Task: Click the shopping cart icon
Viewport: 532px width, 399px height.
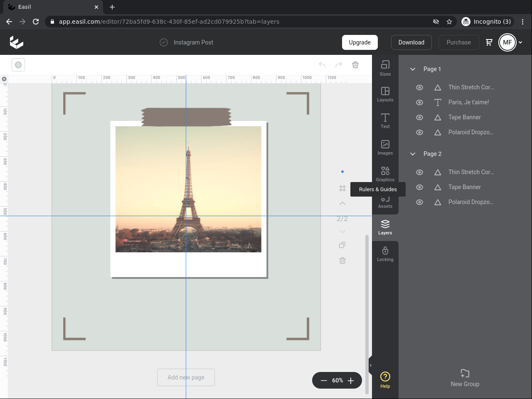Action: 489,42
